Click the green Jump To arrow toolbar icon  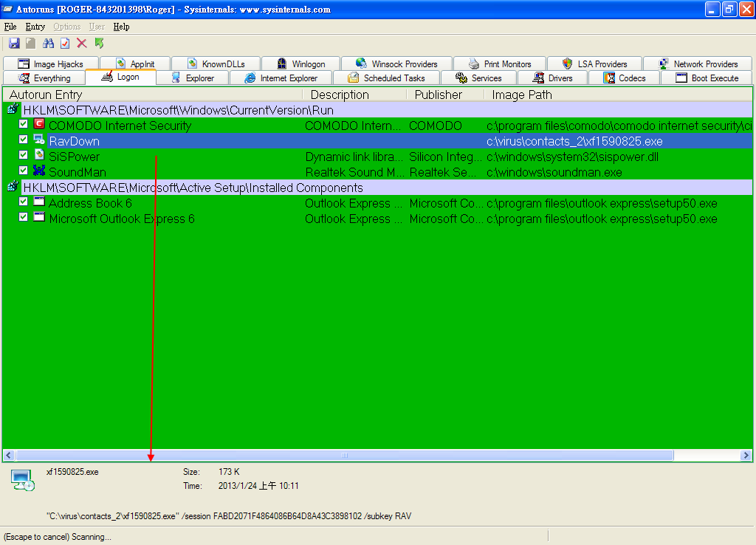[100, 44]
